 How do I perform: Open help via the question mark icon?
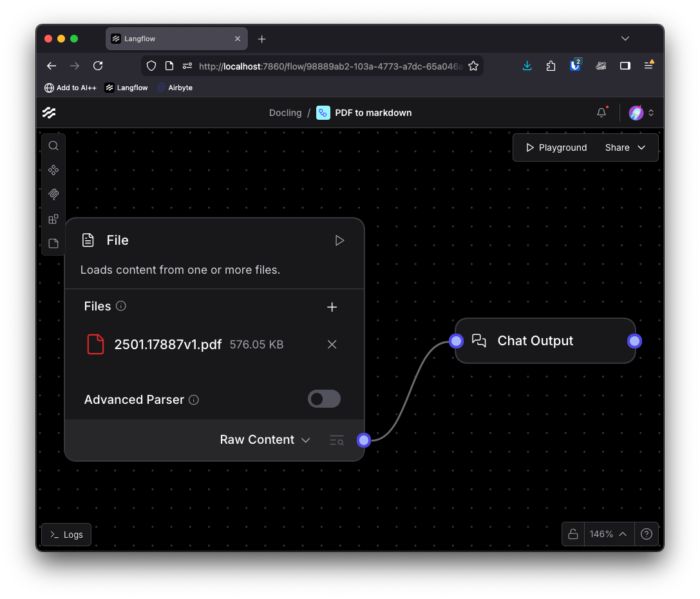pos(647,534)
